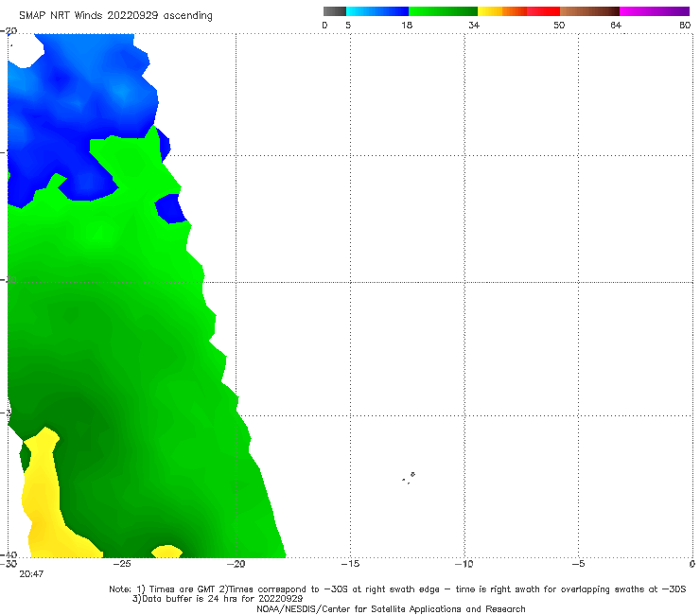
Task: Click the color bar label '64'
Action: point(616,25)
